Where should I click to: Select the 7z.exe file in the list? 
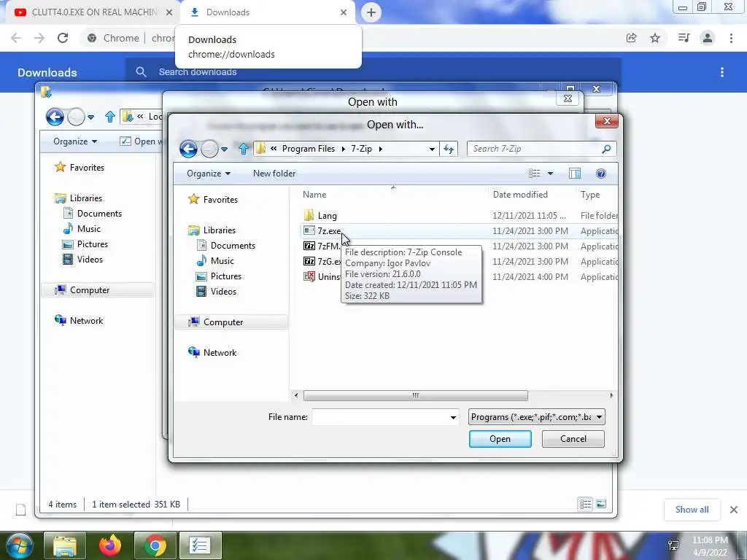[x=329, y=231]
